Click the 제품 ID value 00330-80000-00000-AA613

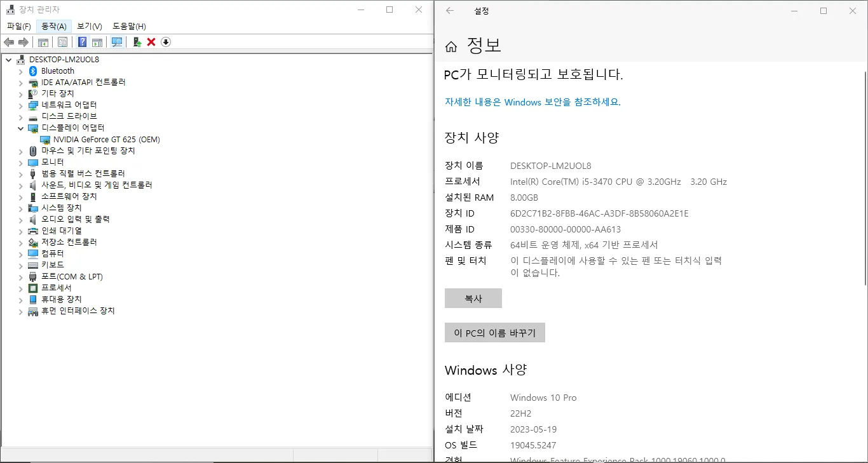click(x=566, y=229)
